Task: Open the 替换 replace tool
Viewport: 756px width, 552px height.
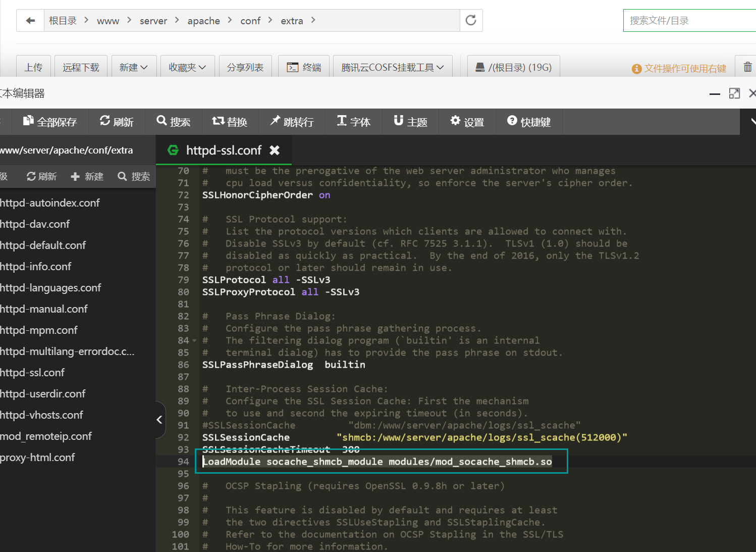Action: [230, 122]
